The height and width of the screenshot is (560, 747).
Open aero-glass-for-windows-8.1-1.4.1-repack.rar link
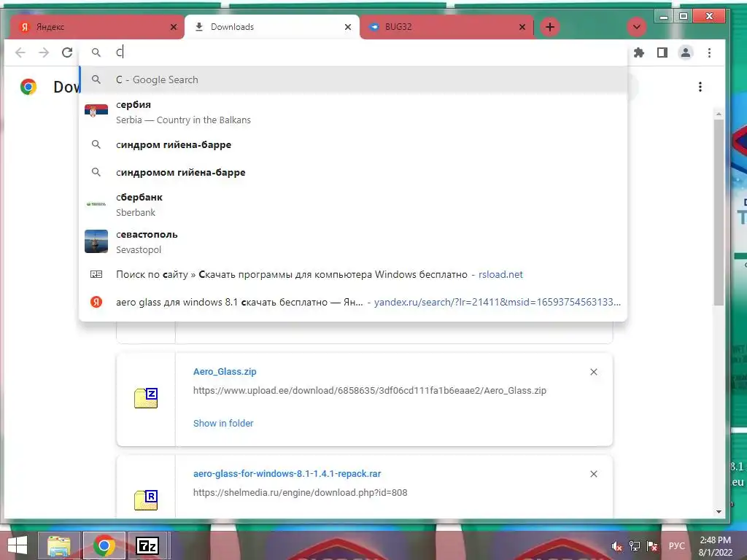287,473
